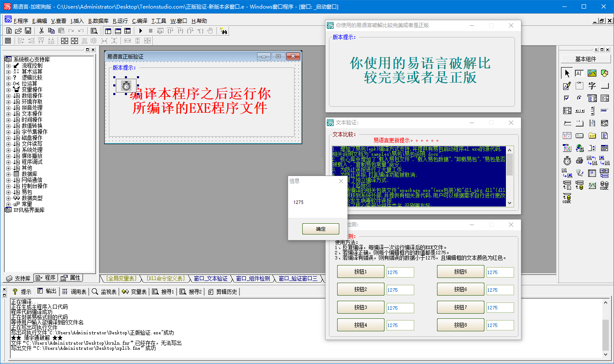Select the pointer arrow tool in palette

coord(567,73)
